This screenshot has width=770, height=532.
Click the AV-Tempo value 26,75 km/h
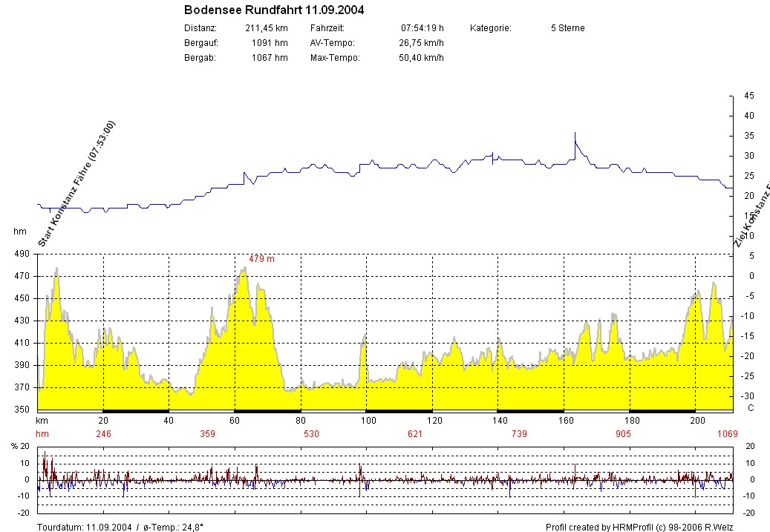click(x=421, y=43)
